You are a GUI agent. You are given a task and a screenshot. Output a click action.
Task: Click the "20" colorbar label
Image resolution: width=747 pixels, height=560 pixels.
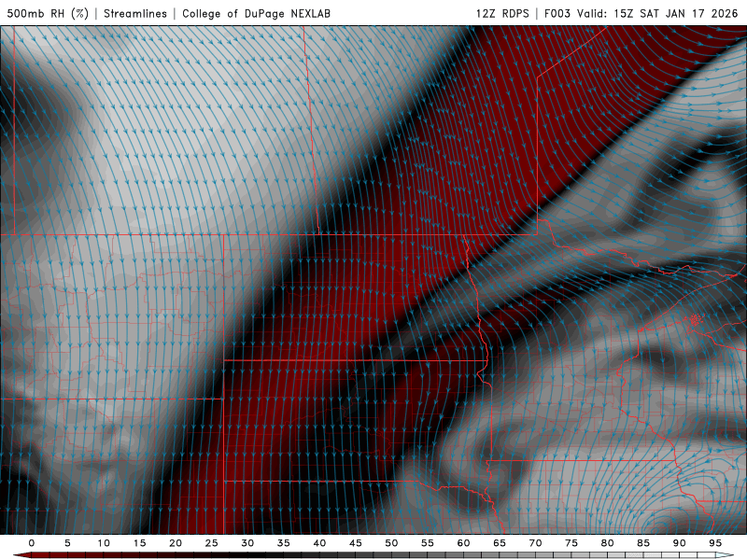176,543
